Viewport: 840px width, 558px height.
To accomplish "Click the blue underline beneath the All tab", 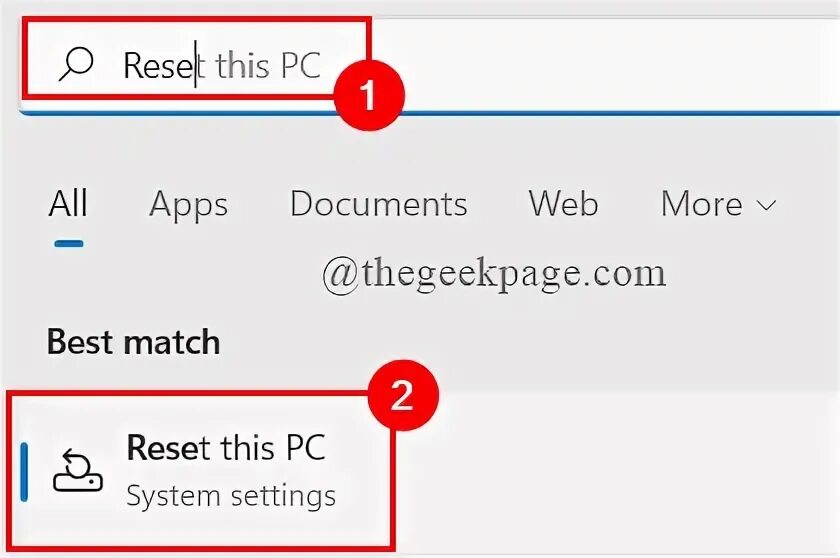I will pyautogui.click(x=68, y=242).
